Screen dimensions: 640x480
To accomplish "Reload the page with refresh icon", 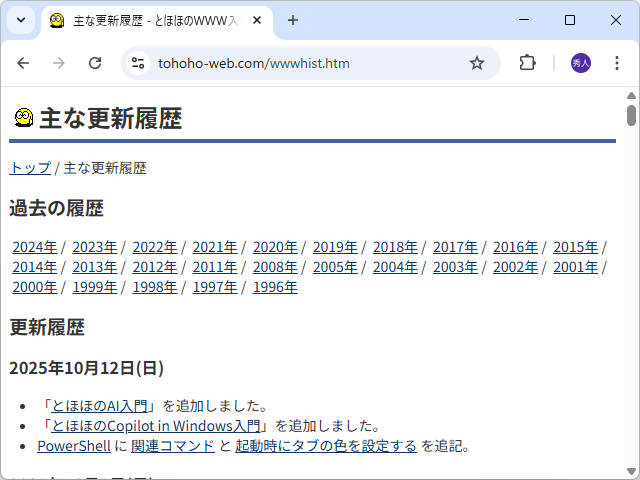I will (x=95, y=63).
